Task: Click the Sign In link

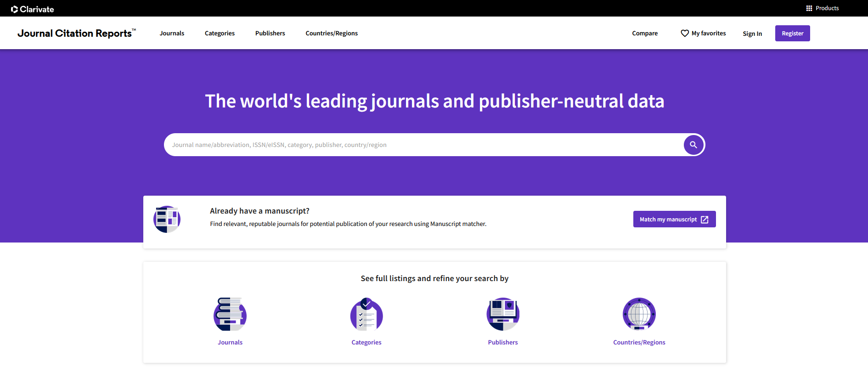Action: [752, 34]
